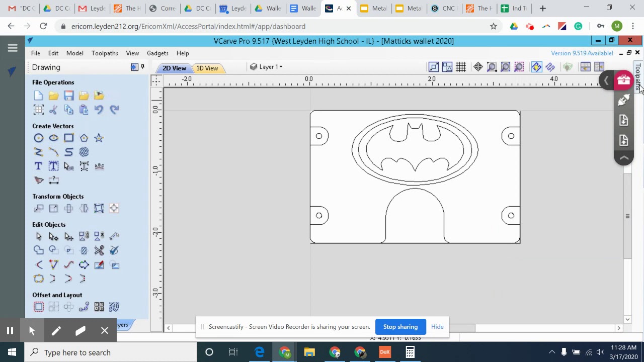
Task: Click the download file icon in sidebar
Action: pyautogui.click(x=624, y=120)
